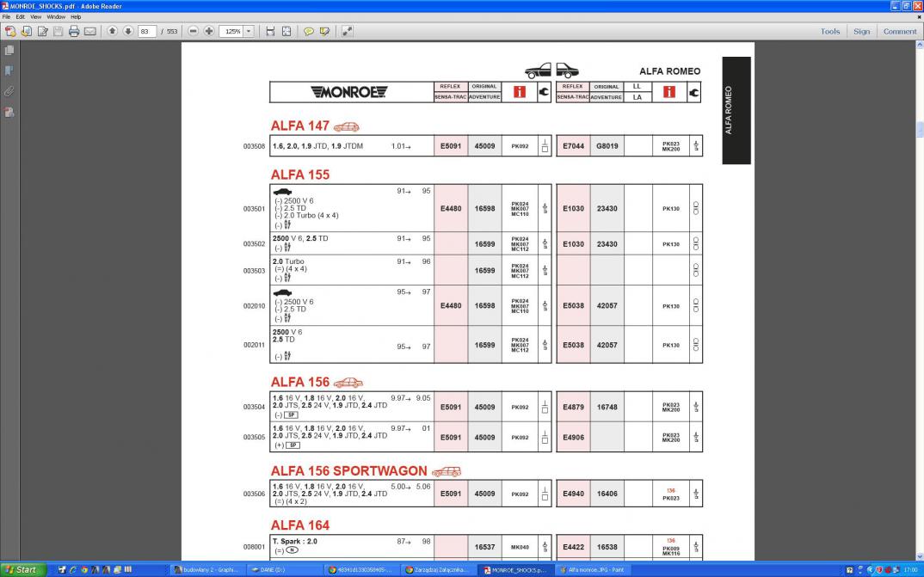Click the MONROE logo in the table header

(348, 92)
